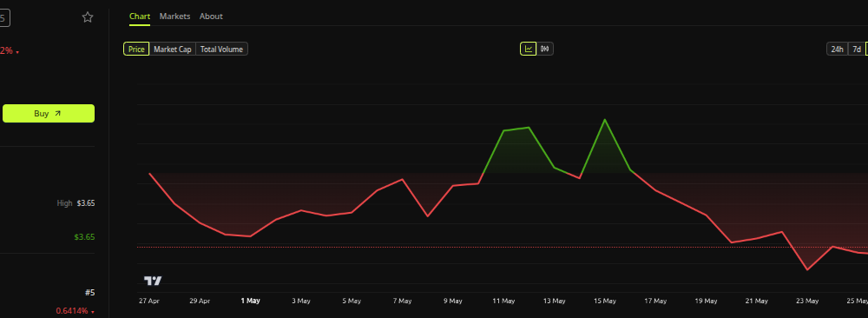
Task: Open the About tab
Action: [x=211, y=16]
